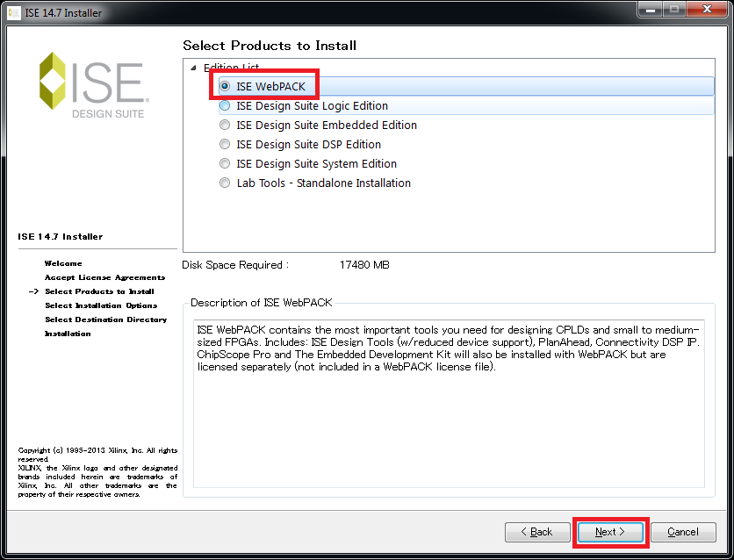Pick the ISE Design Suite DSP Edition

coord(226,144)
